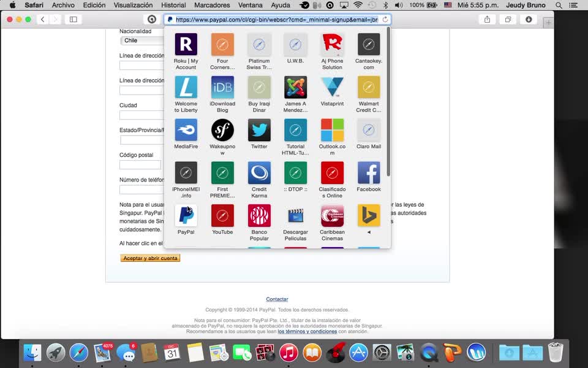The height and width of the screenshot is (368, 588).
Task: Open the Historial menu
Action: 173,6
